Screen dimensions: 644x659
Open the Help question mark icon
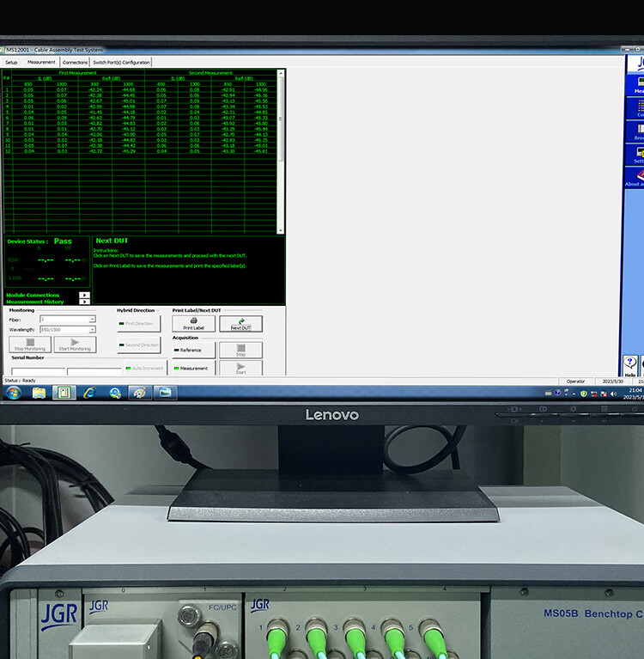pos(630,363)
